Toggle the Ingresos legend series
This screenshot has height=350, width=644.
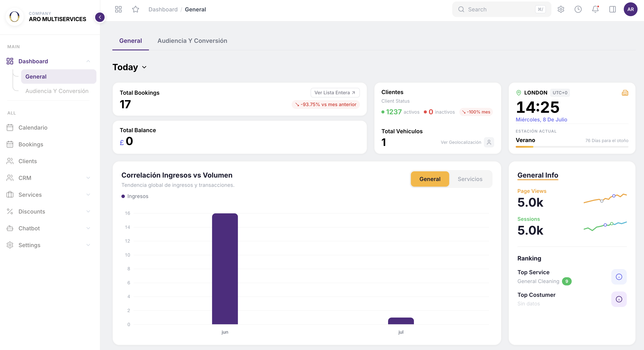(135, 196)
